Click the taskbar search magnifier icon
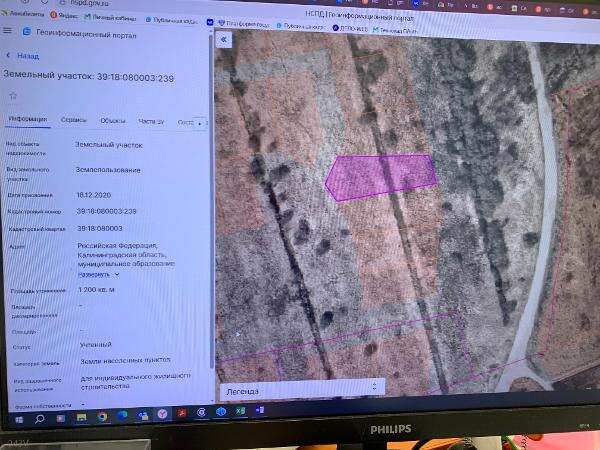 tap(39, 419)
